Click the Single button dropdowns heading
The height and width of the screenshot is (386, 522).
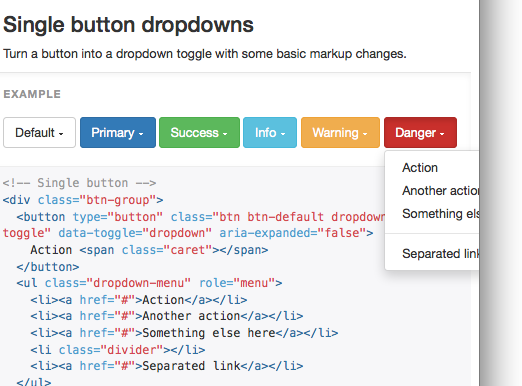click(128, 25)
